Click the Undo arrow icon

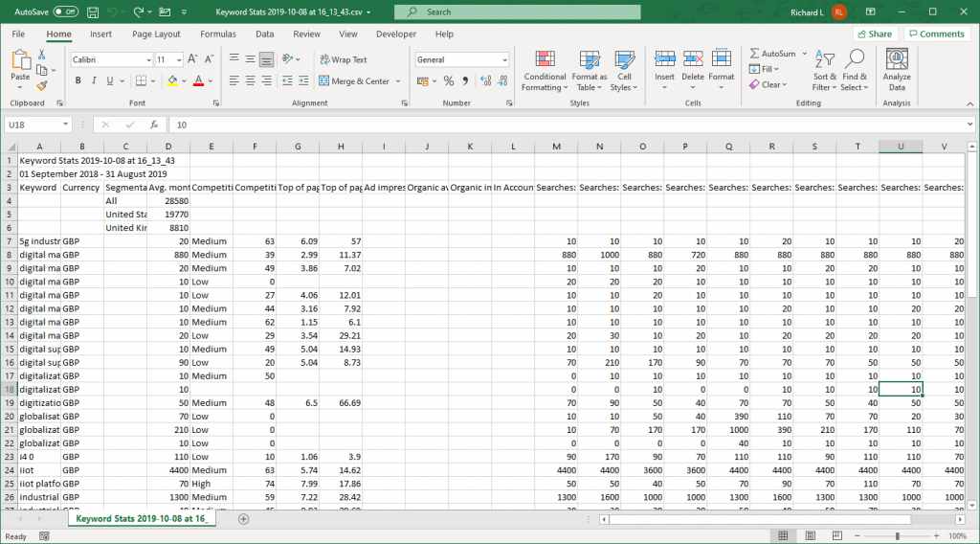[x=112, y=11]
